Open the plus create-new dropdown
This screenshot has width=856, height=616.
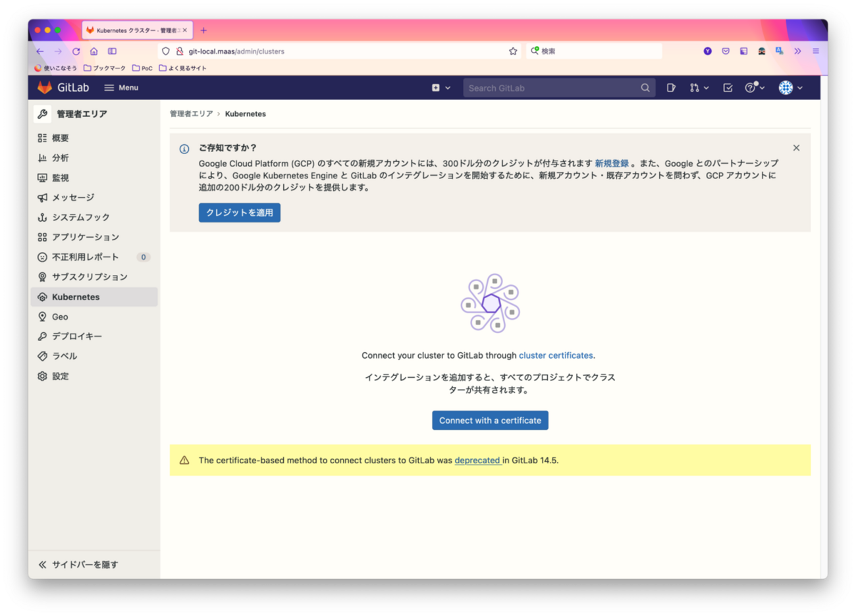click(x=441, y=88)
